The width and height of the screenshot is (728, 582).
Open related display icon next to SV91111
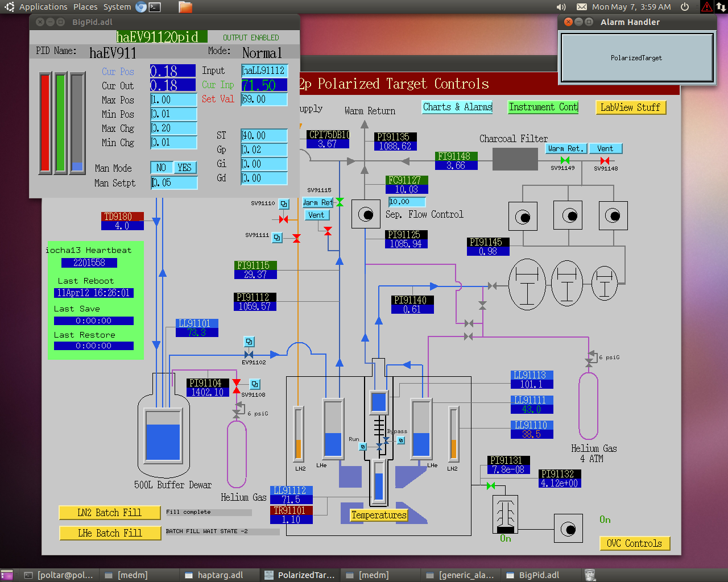click(277, 238)
